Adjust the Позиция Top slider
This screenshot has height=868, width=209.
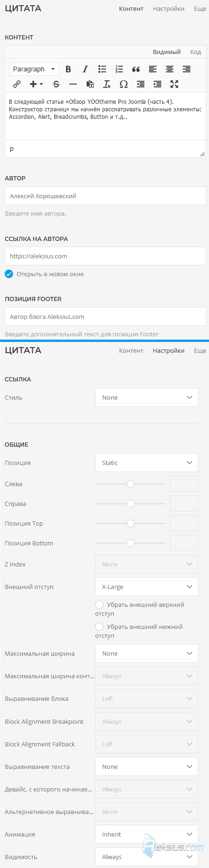tap(130, 523)
